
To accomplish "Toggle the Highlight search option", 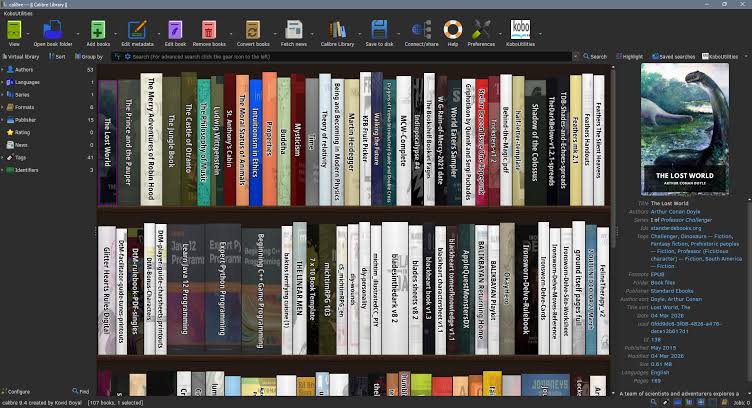I will point(630,57).
